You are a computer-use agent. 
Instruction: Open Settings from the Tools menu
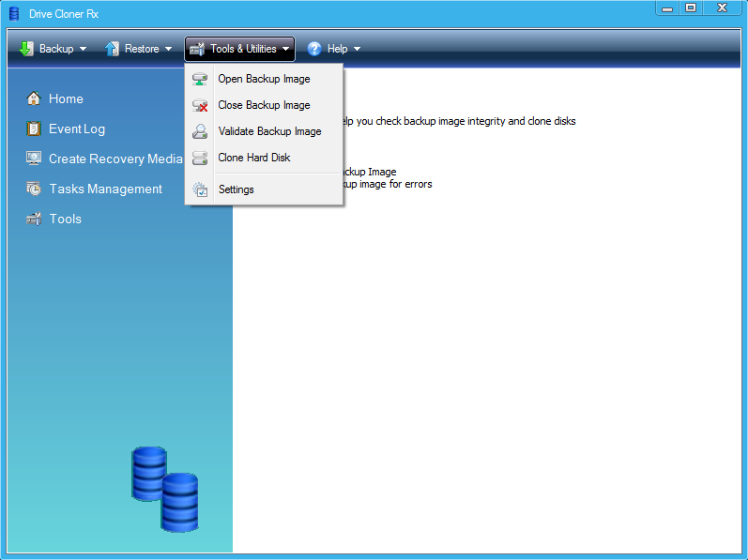(236, 189)
